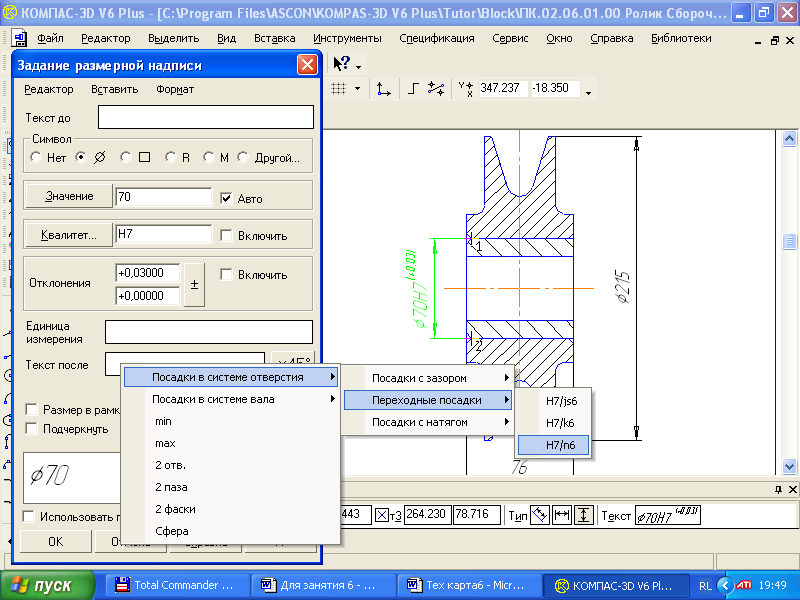The image size is (800, 600).
Task: Enable the 'Включить' checkbox for квалитет
Action: click(x=226, y=235)
